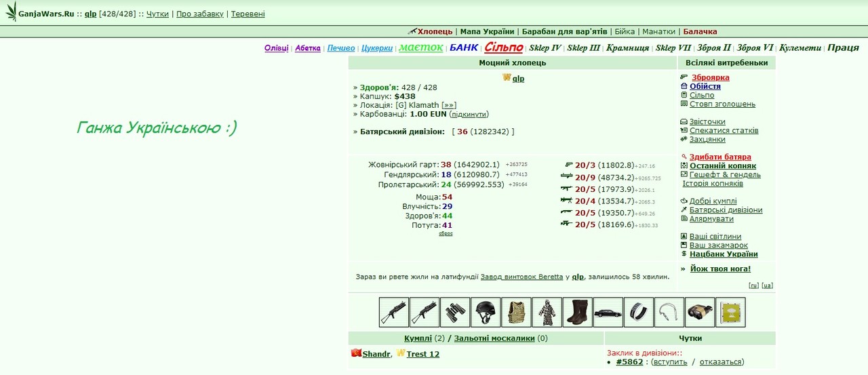Open Барабан для вар'ятів menu item
Image resolution: width=868 pixels, height=375 pixels.
point(565,31)
